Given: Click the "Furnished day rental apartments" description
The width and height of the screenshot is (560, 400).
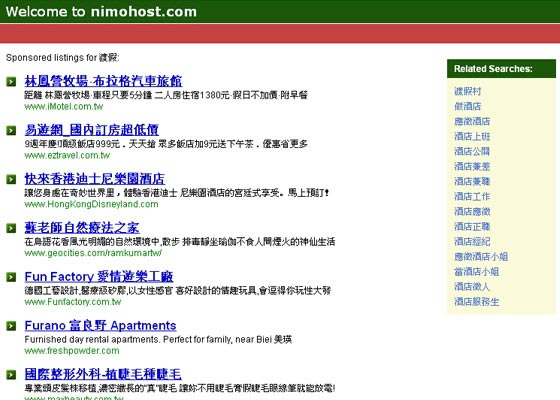Looking at the screenshot, I should click(x=158, y=339).
